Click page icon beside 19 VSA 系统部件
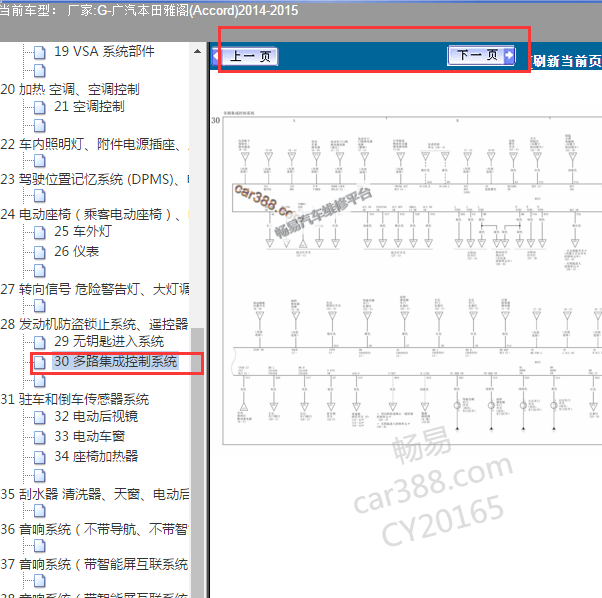The height and width of the screenshot is (598, 602). pyautogui.click(x=40, y=52)
